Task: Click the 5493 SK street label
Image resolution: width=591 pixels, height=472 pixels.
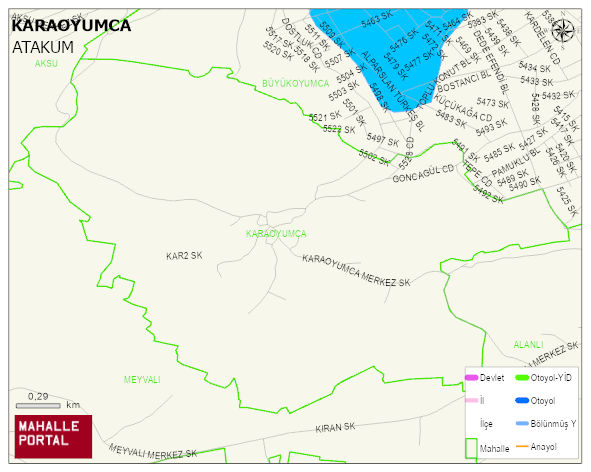Action: pyautogui.click(x=491, y=127)
